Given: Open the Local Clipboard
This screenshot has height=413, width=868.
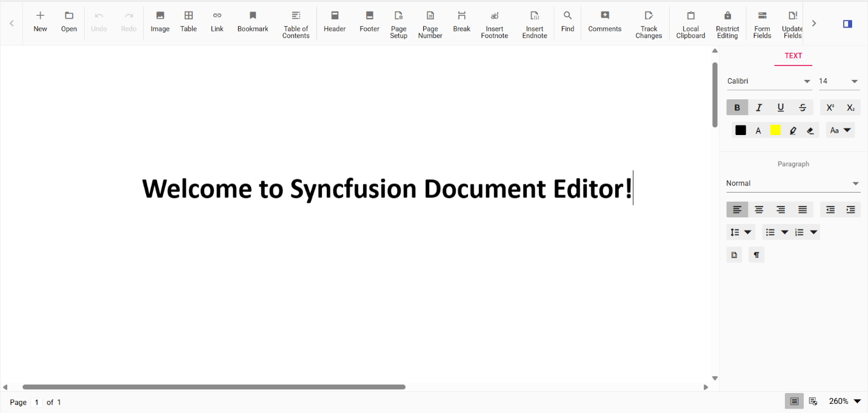Looking at the screenshot, I should tap(690, 24).
